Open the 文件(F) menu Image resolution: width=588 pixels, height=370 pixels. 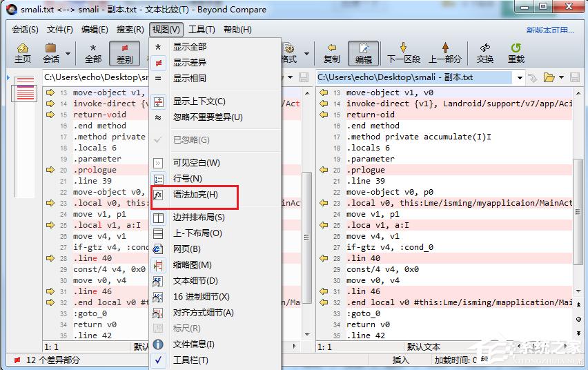click(x=59, y=30)
